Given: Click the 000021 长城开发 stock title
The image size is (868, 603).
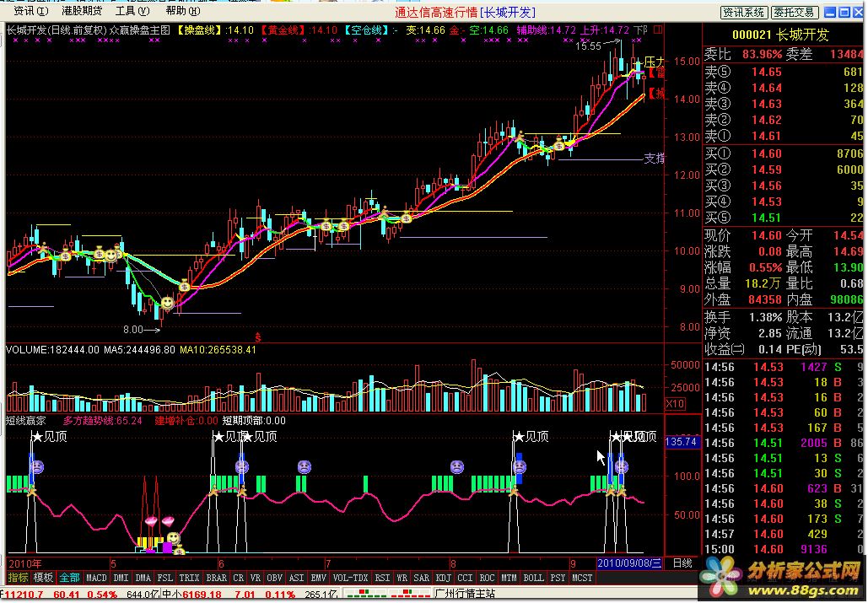Looking at the screenshot, I should 780,35.
